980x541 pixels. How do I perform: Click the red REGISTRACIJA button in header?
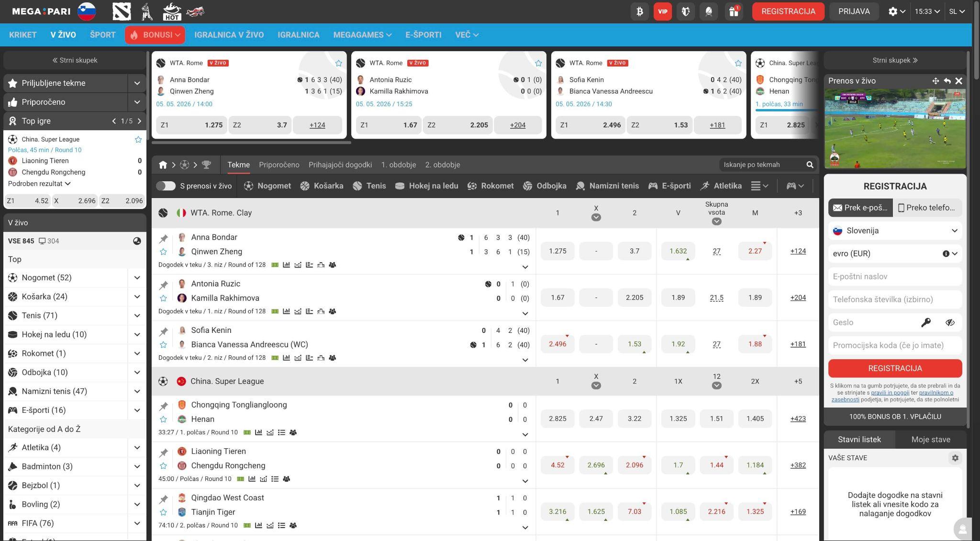788,11
